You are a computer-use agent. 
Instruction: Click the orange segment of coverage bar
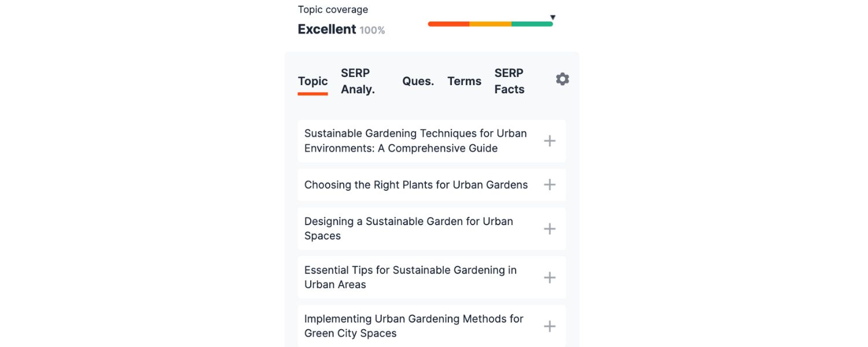coord(490,24)
